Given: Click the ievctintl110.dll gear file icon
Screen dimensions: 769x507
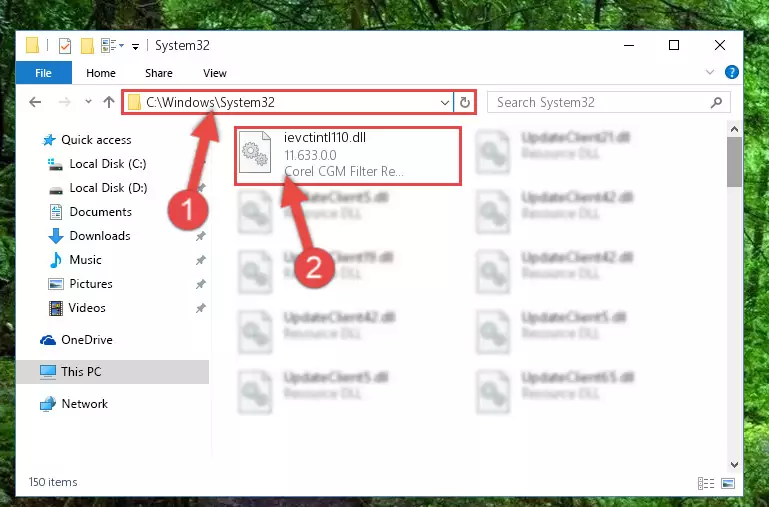Looking at the screenshot, I should (x=255, y=152).
